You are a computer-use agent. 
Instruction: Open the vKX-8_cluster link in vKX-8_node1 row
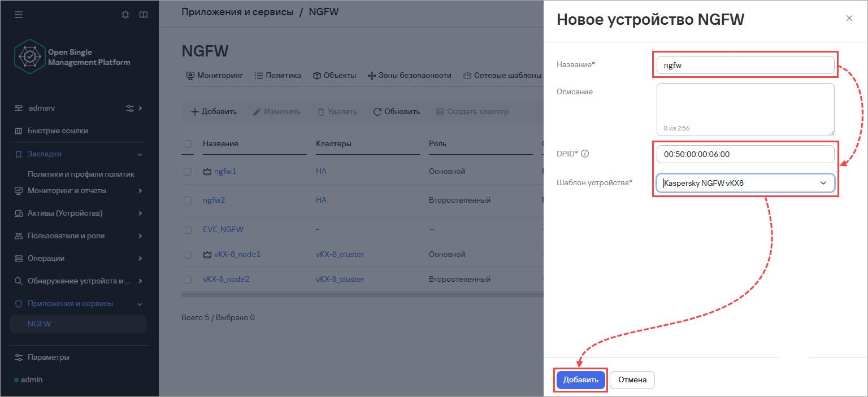[x=340, y=255]
